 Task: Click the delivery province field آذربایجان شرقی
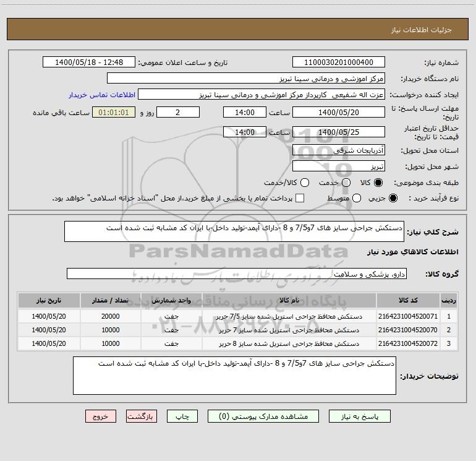[339, 150]
